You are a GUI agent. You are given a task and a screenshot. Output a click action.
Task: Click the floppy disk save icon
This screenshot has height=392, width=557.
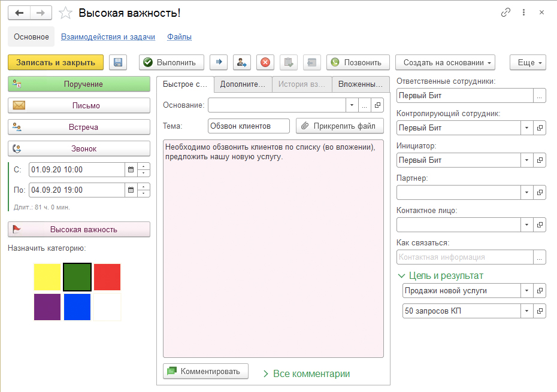tap(118, 62)
